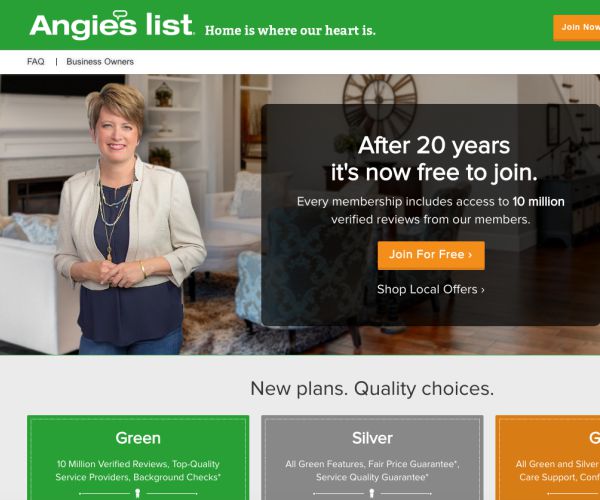This screenshot has height=500, width=600.
Task: Select the Green plan card
Action: (138, 458)
